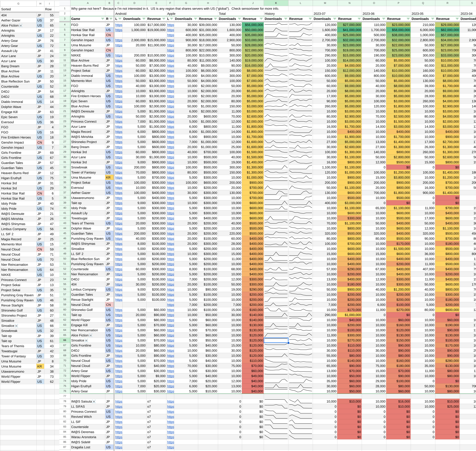The height and width of the screenshot is (451, 476).
Task: Open the Android https link for Snowbreak
Action: (119, 167)
